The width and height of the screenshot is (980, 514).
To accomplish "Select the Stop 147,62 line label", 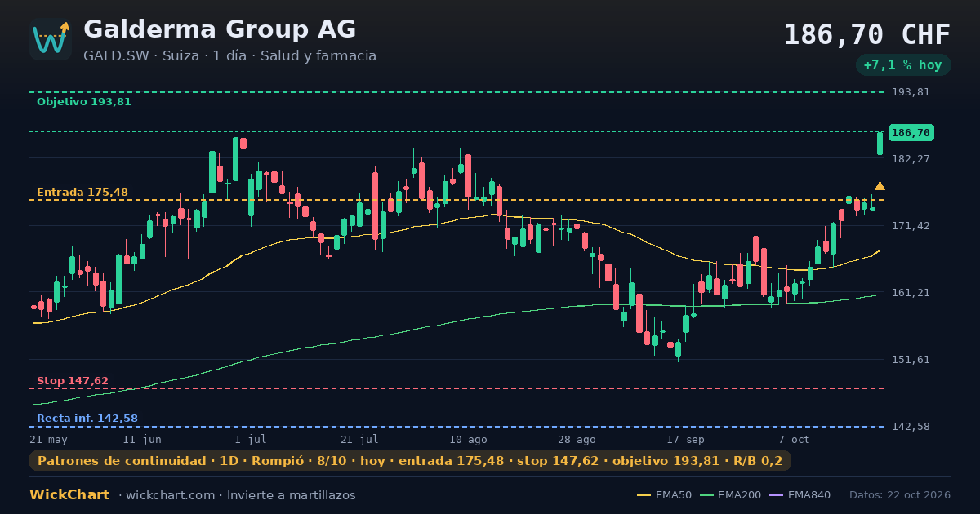I will click(x=73, y=381).
